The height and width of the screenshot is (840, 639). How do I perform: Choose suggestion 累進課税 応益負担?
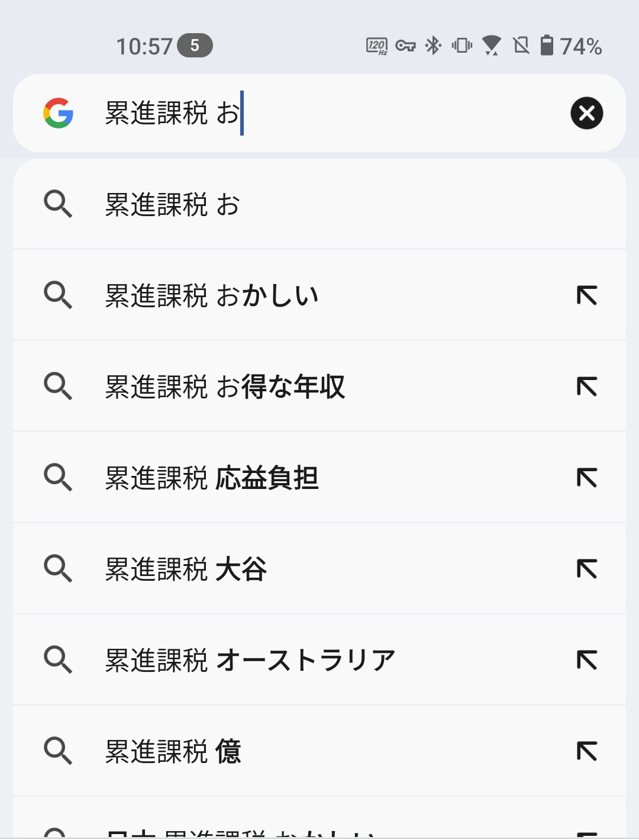[319, 477]
